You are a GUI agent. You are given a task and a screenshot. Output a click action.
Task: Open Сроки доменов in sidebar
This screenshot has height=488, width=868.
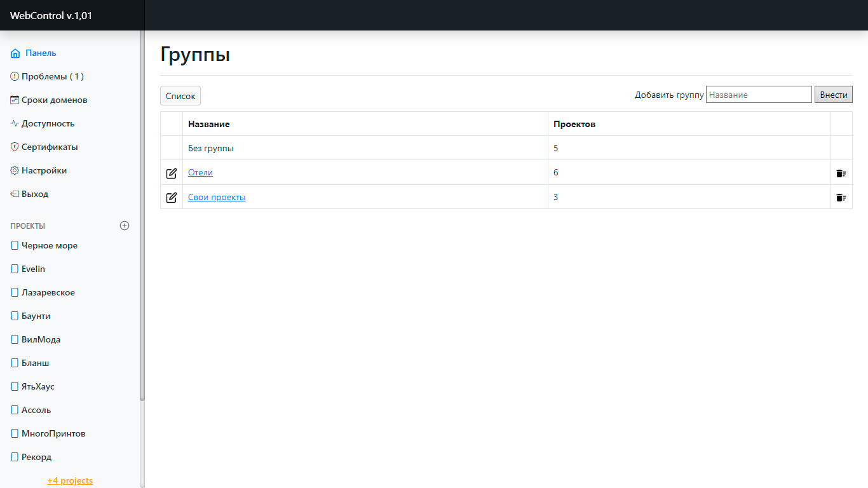pos(54,100)
